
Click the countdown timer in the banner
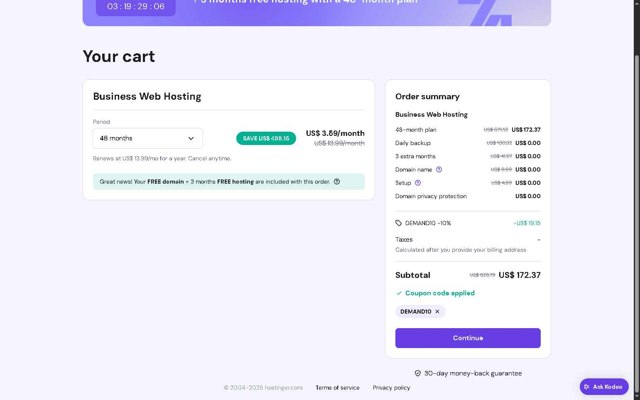coord(136,7)
